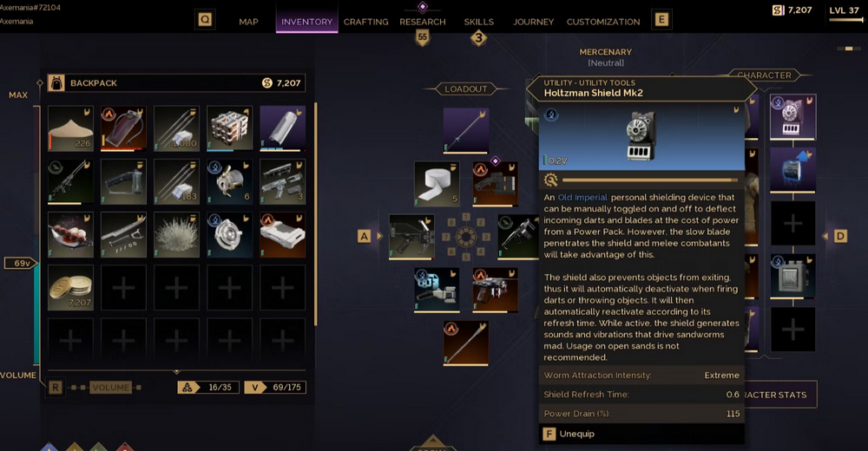Select the backpack bag icon in header

click(x=56, y=83)
